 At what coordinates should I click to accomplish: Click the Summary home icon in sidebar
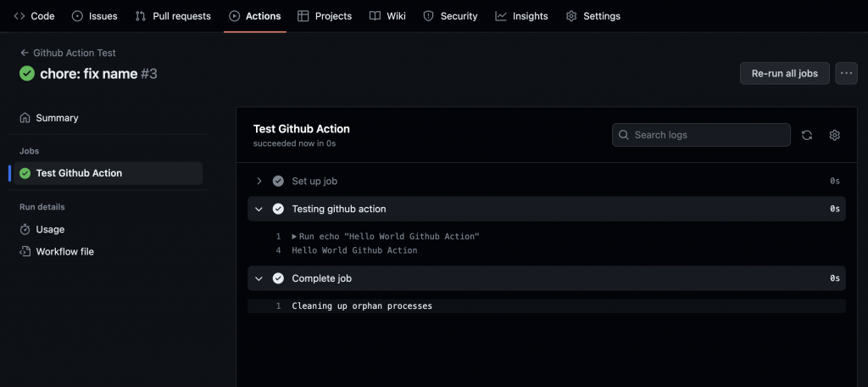[x=25, y=118]
